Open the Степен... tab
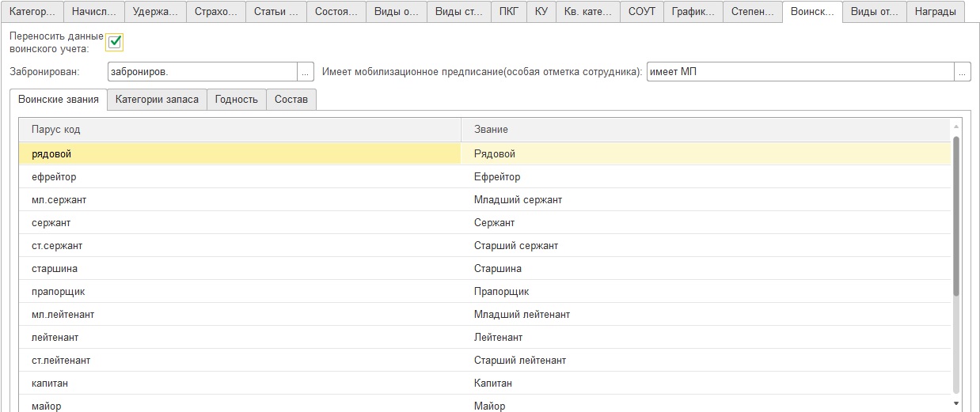Screen dimensions: 980x412 click(x=753, y=12)
